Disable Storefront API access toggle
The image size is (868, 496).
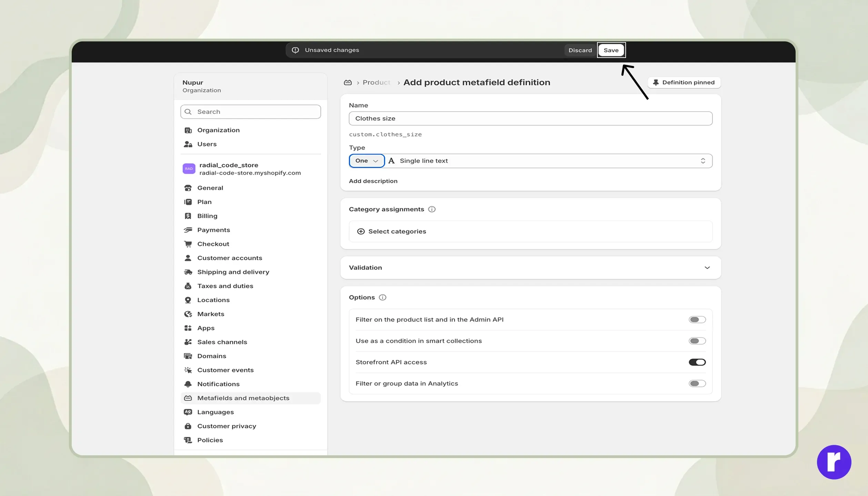697,362
